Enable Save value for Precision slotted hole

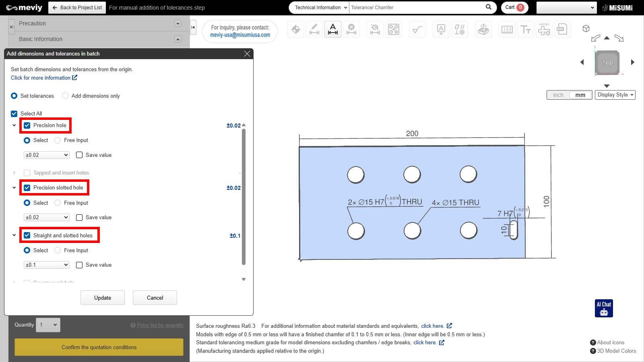point(79,218)
